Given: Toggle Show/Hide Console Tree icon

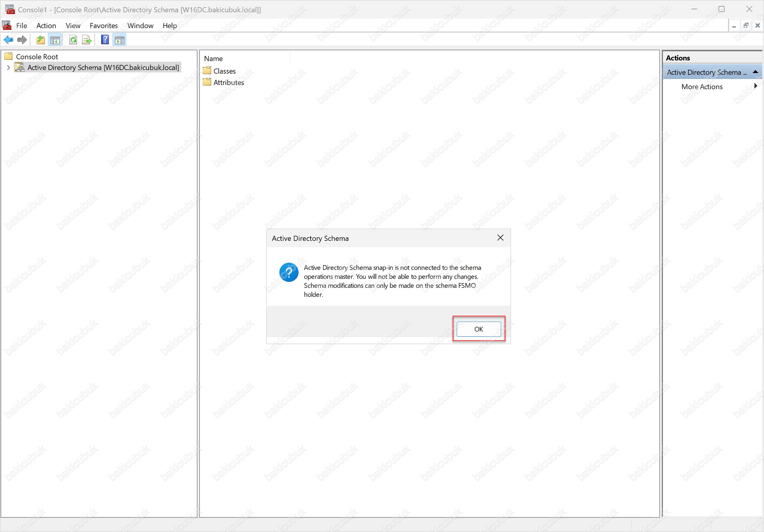Looking at the screenshot, I should pos(55,40).
